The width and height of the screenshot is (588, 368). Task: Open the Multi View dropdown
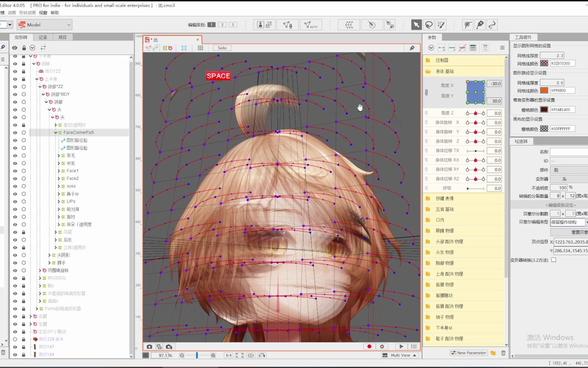point(399,355)
